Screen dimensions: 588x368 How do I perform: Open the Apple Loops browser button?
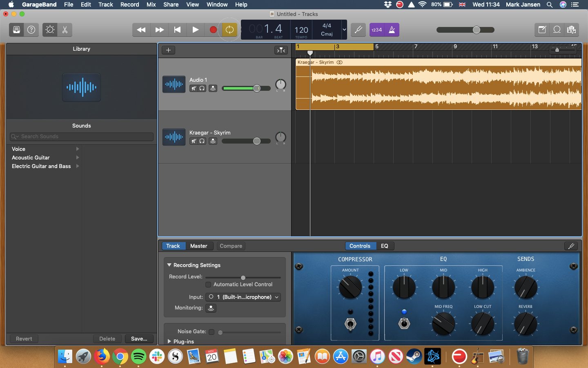557,30
